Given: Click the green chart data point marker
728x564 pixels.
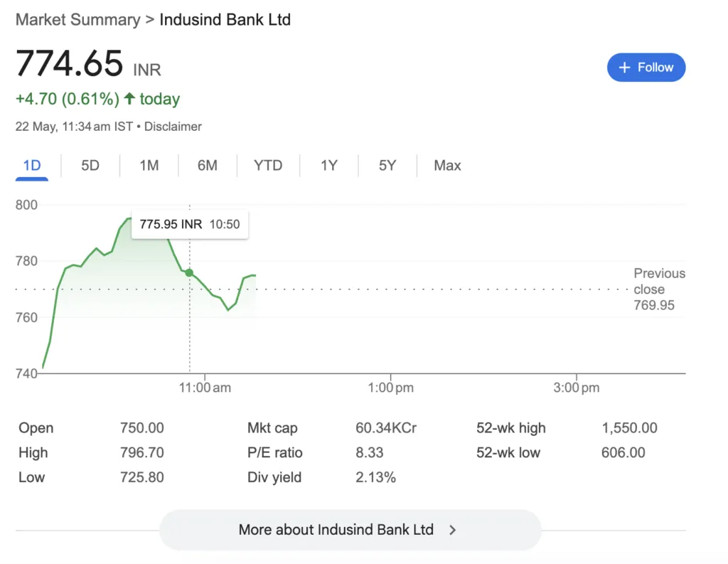Looking at the screenshot, I should [x=189, y=272].
